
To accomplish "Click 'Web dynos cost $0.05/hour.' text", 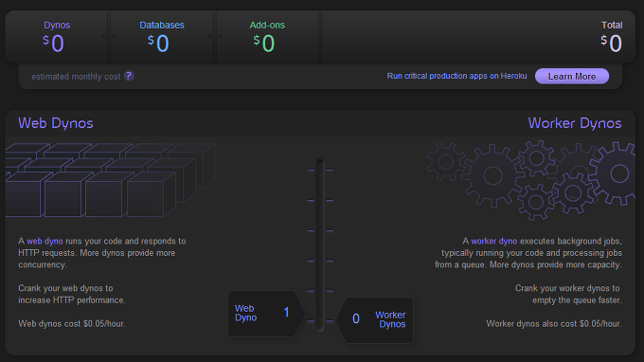I will click(x=72, y=324).
